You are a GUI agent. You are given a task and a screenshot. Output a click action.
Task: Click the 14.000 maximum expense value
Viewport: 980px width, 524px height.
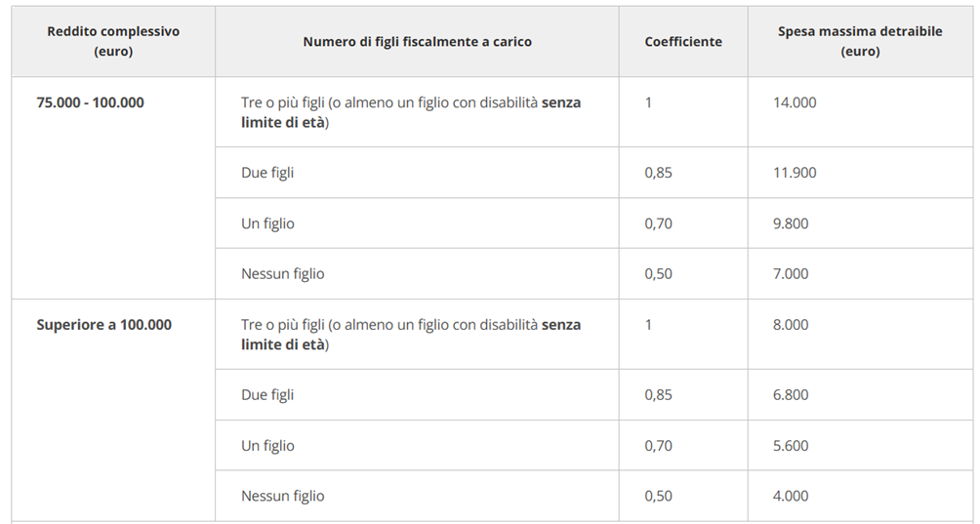coord(795,102)
